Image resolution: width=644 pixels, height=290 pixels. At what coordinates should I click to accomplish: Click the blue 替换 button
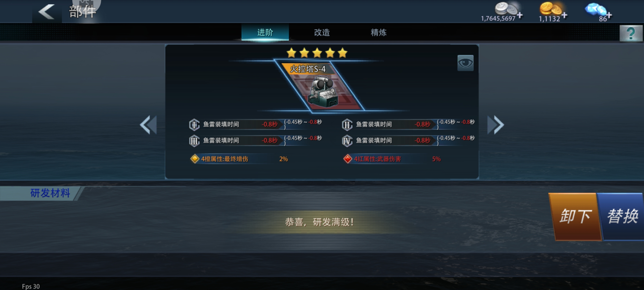622,217
